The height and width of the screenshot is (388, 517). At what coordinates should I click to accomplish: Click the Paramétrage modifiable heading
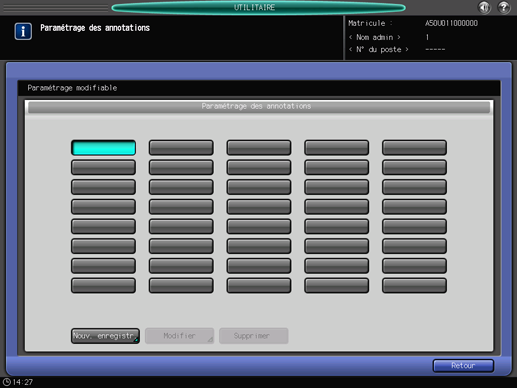pyautogui.click(x=72, y=88)
